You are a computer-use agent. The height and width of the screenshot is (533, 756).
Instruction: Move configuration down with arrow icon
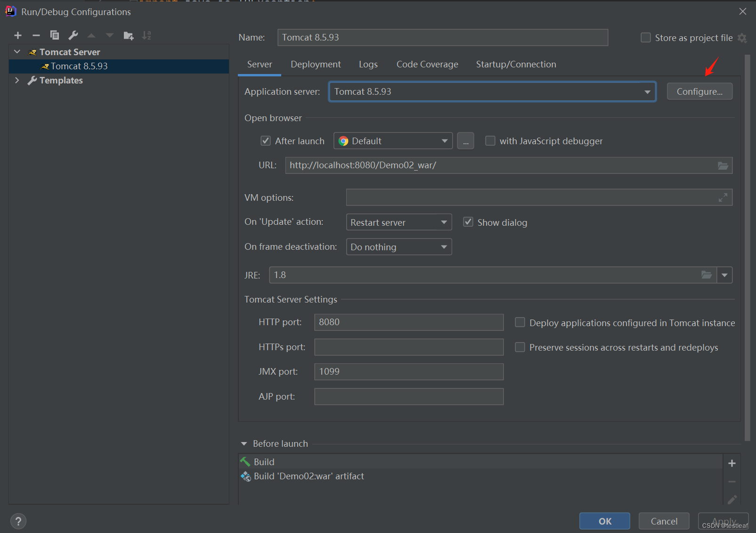[x=110, y=35]
